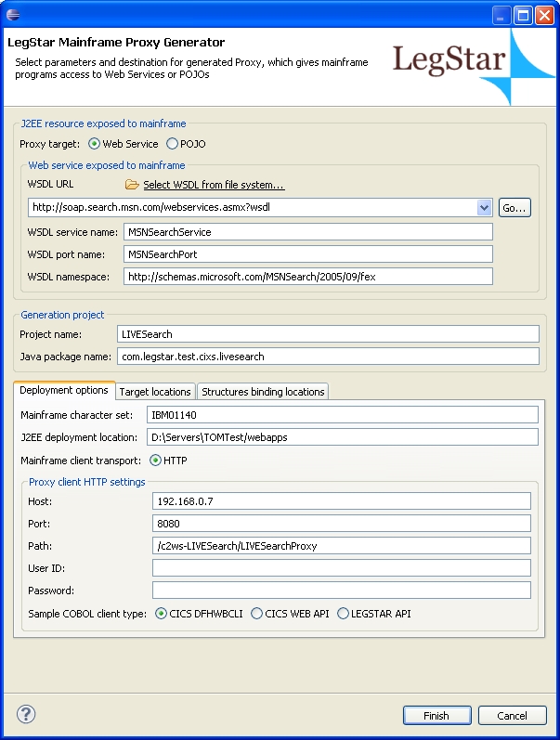This screenshot has height=740, width=560.
Task: Click the empty User ID field
Action: point(342,567)
